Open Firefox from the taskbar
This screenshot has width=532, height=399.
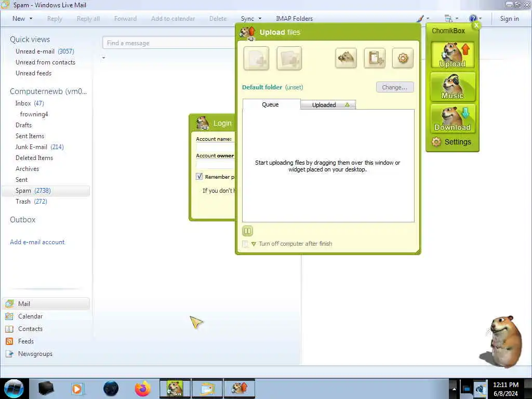[x=142, y=389]
